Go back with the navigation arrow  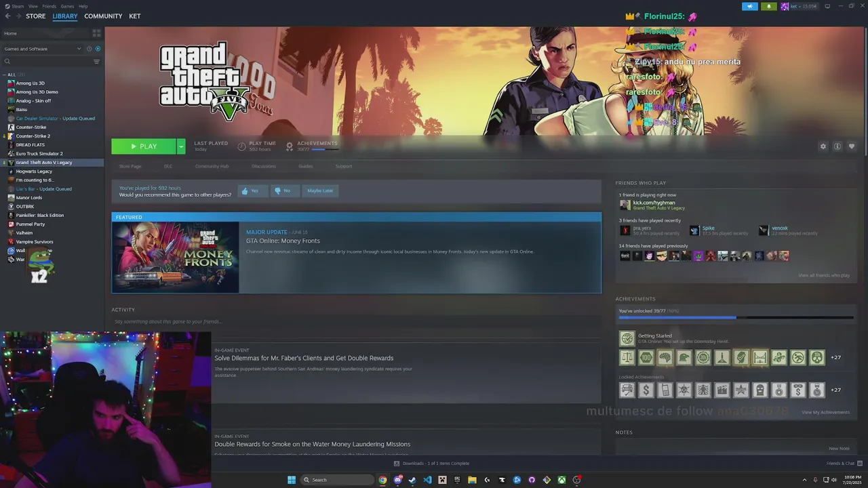click(8, 16)
